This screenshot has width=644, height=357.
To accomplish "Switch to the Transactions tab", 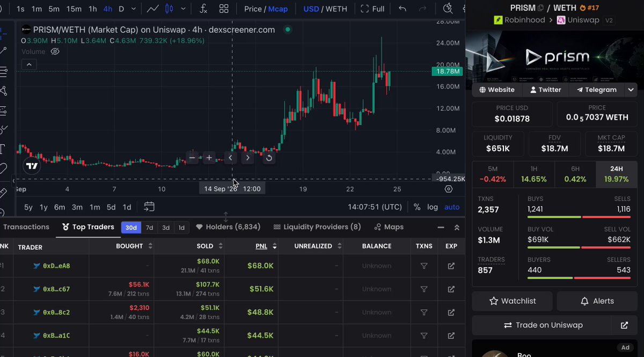I will click(x=26, y=227).
